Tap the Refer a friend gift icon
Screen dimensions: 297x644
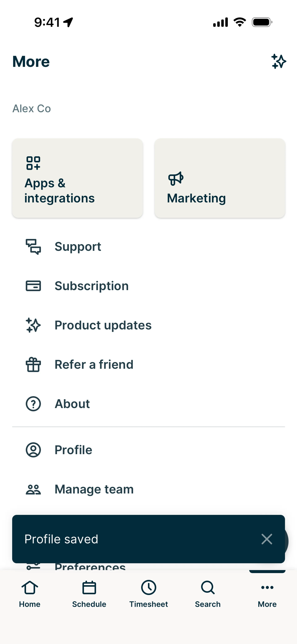point(33,365)
